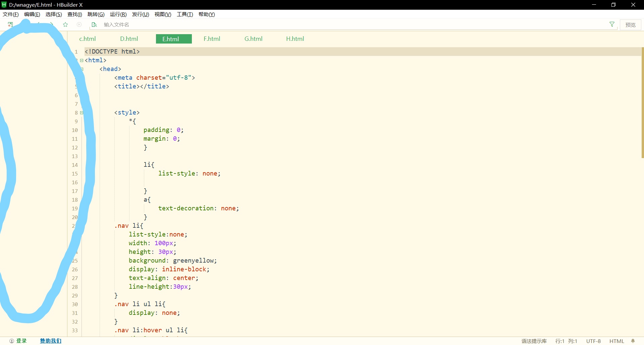Viewport: 644px width, 345px height.
Task: Open the 跳转(G) menu
Action: [x=96, y=14]
